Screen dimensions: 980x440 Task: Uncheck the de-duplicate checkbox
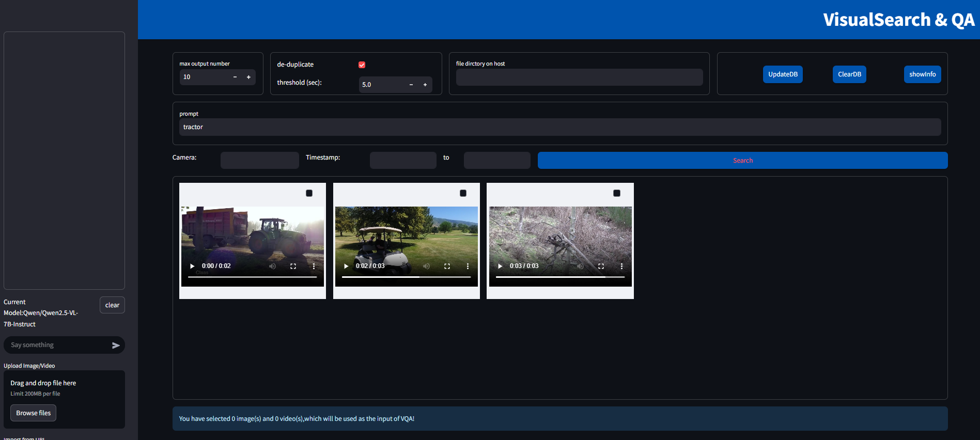coord(362,65)
